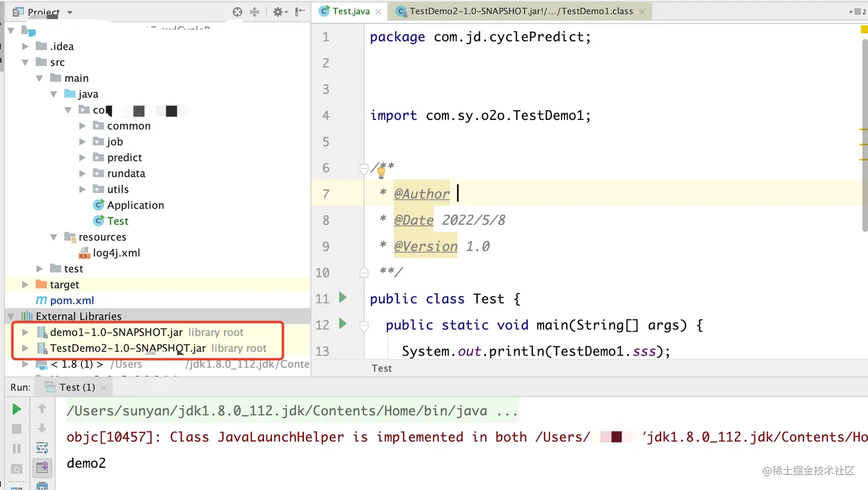Image resolution: width=868 pixels, height=490 pixels.
Task: Select log4j.xml in resources
Action: pos(117,252)
